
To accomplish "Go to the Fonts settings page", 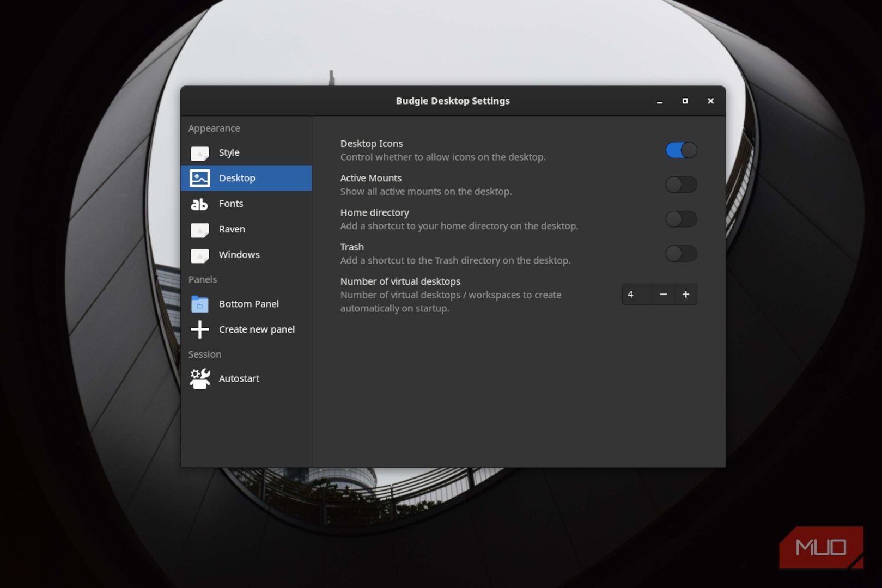I will pyautogui.click(x=231, y=204).
